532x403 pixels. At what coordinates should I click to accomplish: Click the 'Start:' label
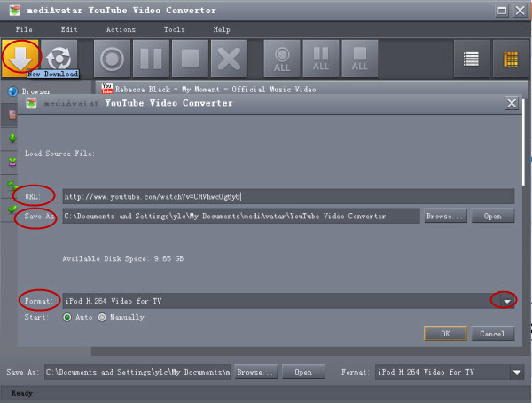[x=36, y=317]
